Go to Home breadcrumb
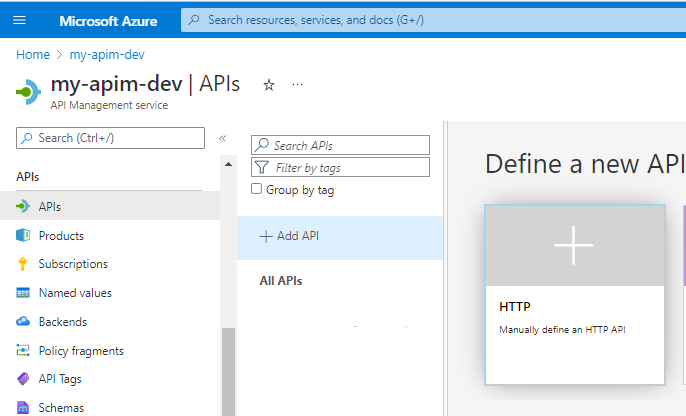Viewport: 686px width, 416px height. point(33,55)
